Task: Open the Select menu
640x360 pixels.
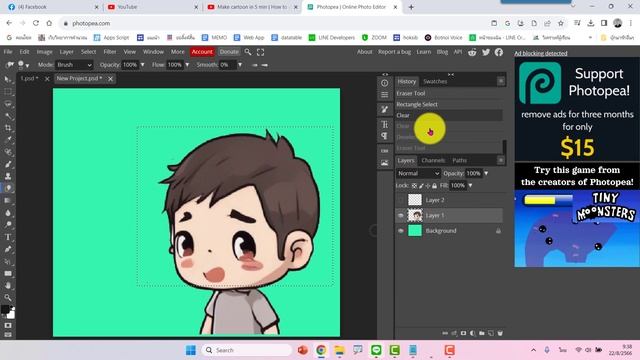Action: (x=88, y=52)
